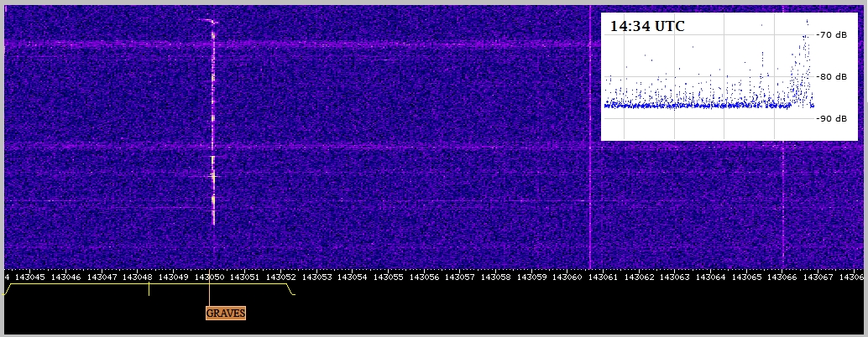The height and width of the screenshot is (337, 868).
Task: Click the yellow filter passband outline
Action: click(x=149, y=289)
